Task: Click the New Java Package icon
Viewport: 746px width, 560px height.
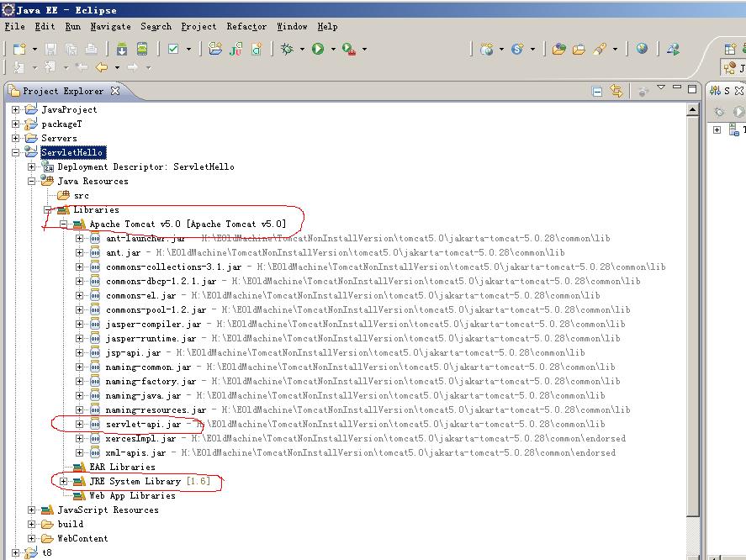Action: tap(215, 49)
